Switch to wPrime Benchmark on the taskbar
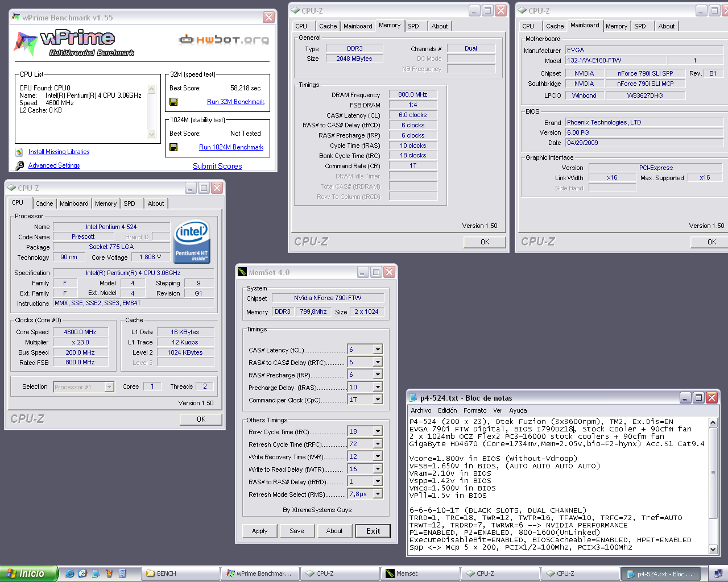 pyautogui.click(x=260, y=573)
